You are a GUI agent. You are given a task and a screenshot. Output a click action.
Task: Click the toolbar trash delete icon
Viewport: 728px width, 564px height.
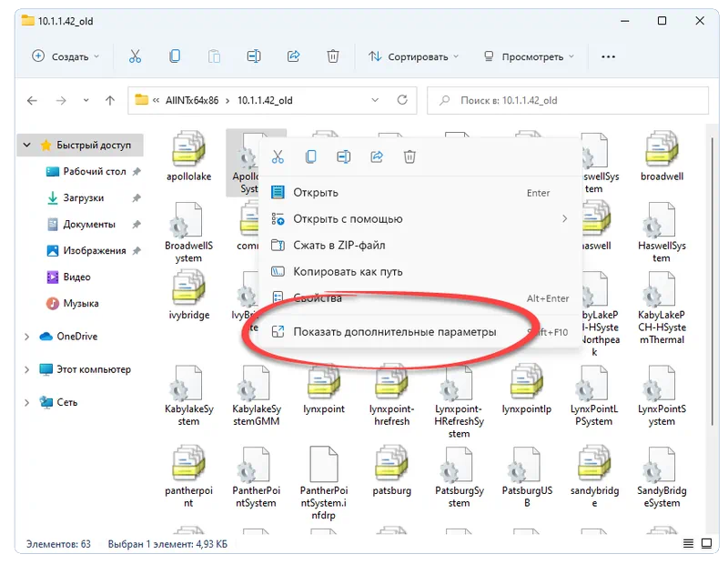tap(333, 56)
